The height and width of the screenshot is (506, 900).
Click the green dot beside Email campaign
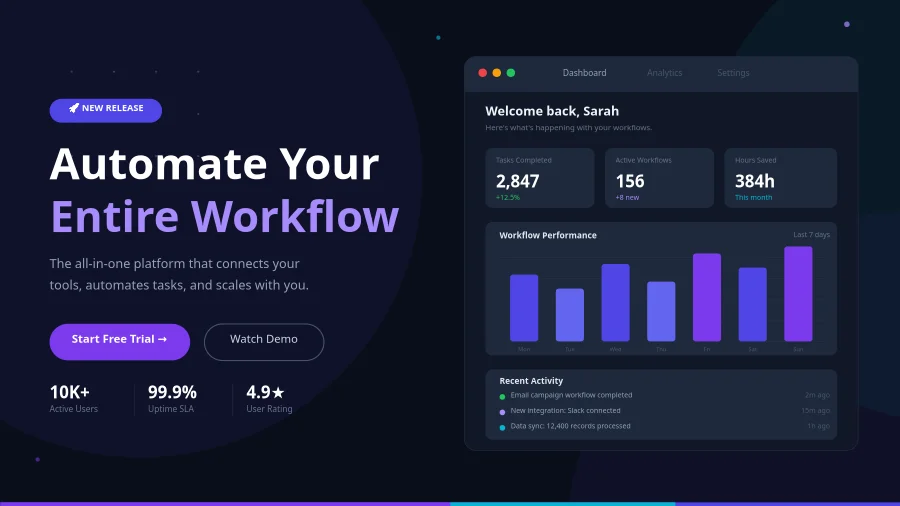click(x=502, y=396)
